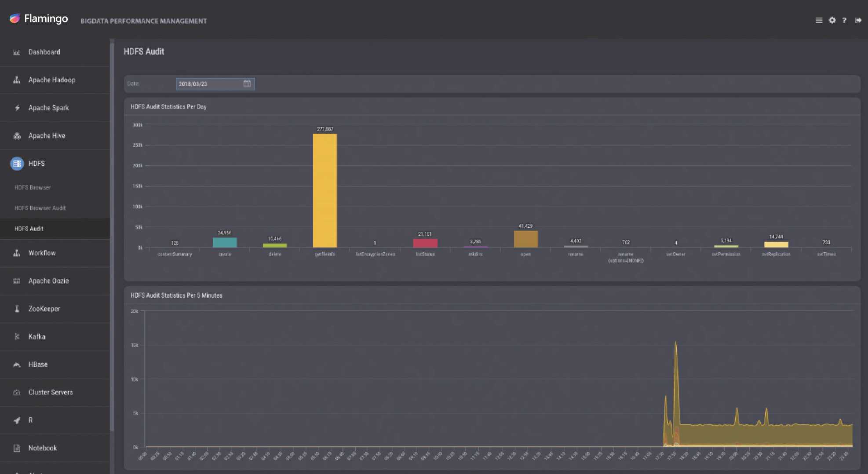868x474 pixels.
Task: Select Dashboard in the sidebar
Action: click(44, 52)
